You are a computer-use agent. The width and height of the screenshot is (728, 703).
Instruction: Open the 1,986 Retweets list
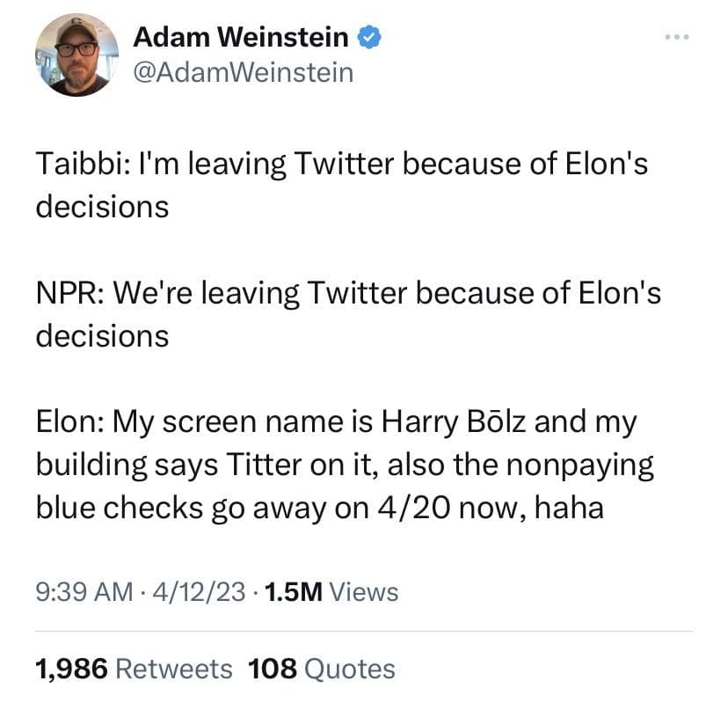(x=134, y=669)
